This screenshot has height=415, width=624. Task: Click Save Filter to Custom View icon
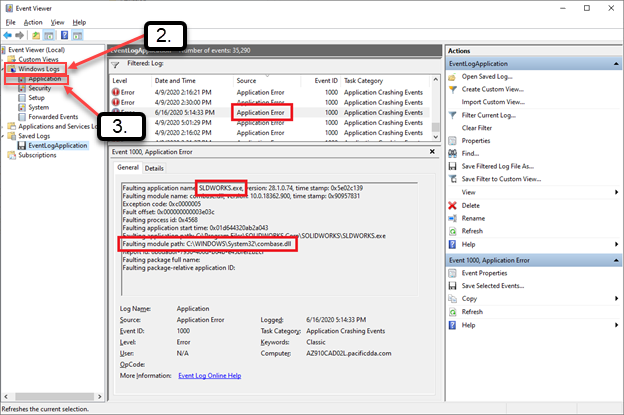[452, 179]
